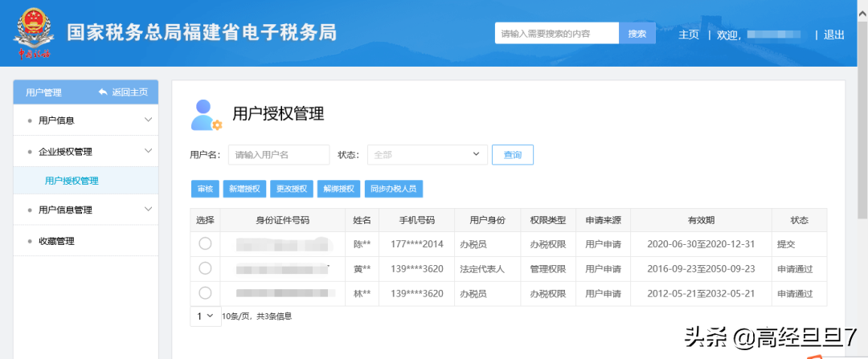This screenshot has height=359, width=868.
Task: Click the 新增授权 button
Action: click(x=244, y=189)
